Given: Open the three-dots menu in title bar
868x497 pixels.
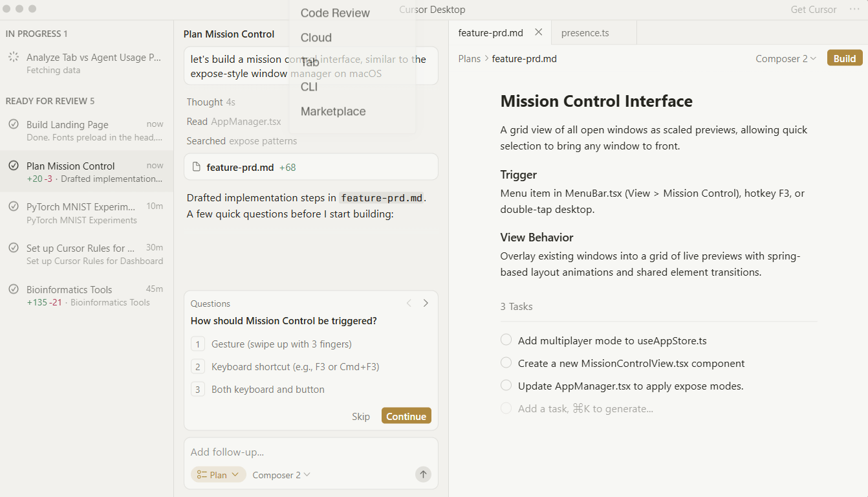Looking at the screenshot, I should (854, 10).
